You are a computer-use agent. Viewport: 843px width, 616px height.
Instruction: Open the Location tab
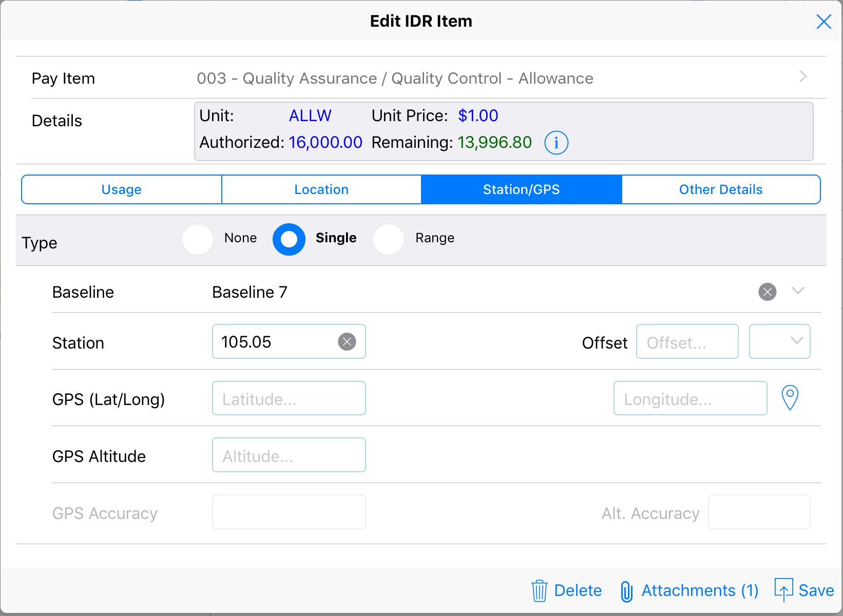[321, 189]
